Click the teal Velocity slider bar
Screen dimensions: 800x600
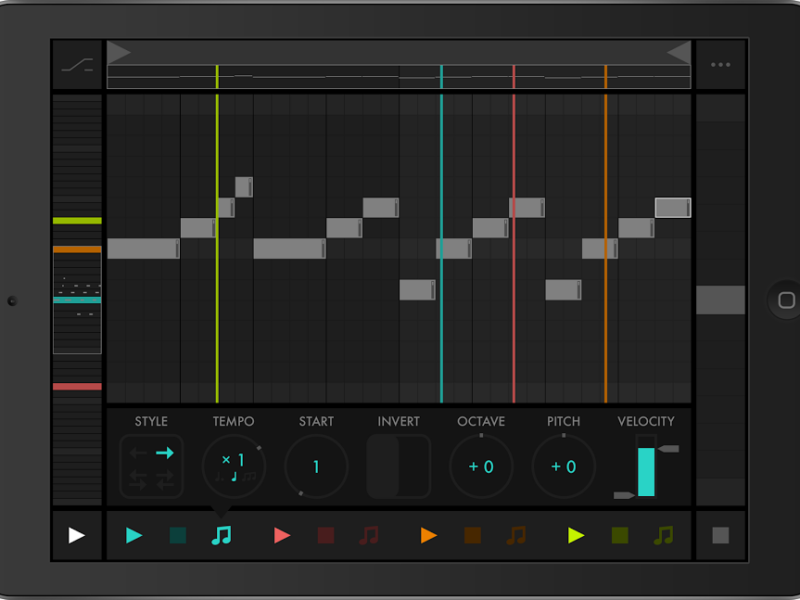pos(646,471)
